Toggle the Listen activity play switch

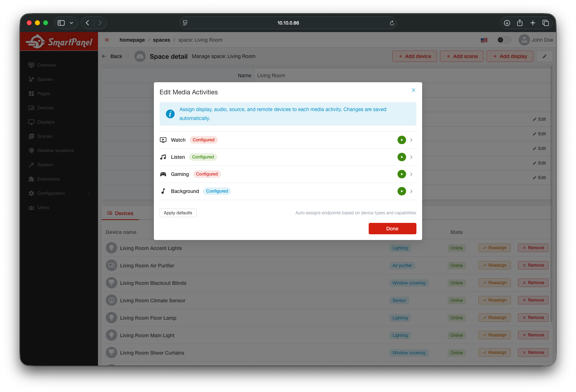pos(401,157)
